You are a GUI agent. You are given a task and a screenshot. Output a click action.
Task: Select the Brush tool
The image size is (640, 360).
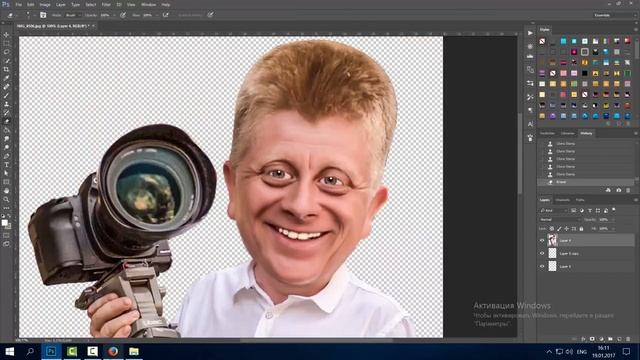(x=6, y=96)
